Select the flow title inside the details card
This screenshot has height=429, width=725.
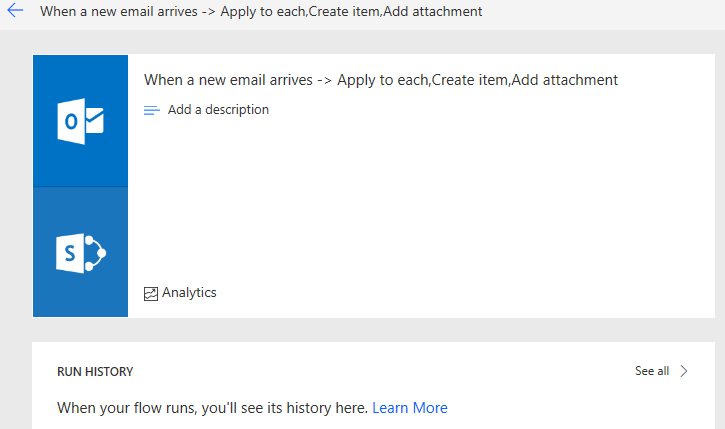point(381,80)
